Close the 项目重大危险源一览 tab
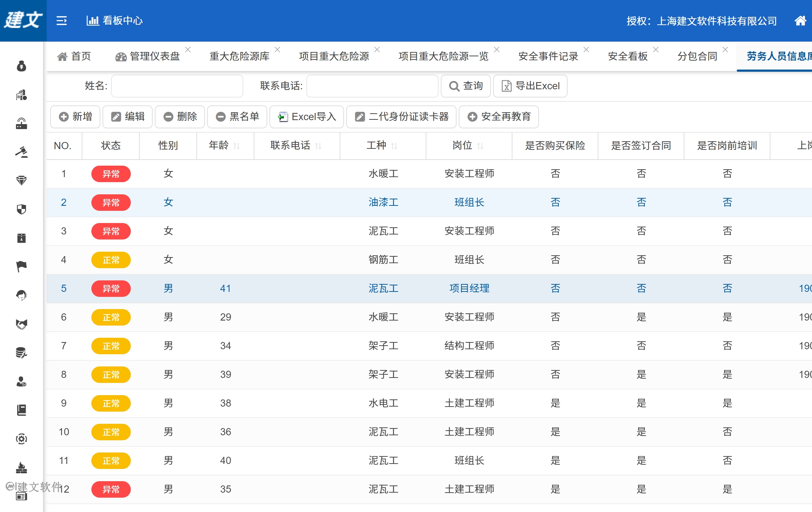The height and width of the screenshot is (512, 812). [x=497, y=49]
